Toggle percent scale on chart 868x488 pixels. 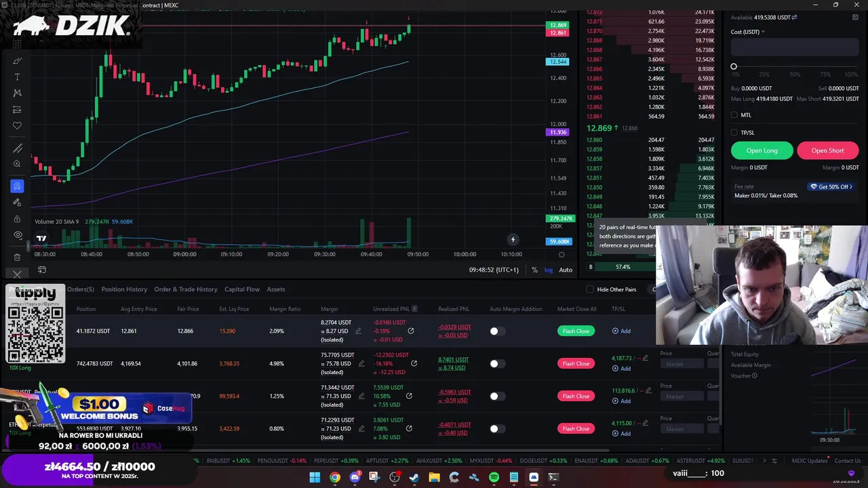[534, 270]
